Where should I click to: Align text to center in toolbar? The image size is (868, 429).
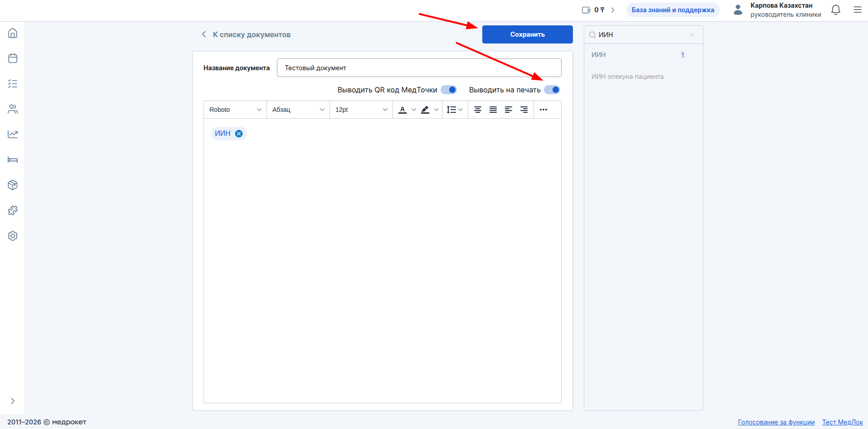(x=477, y=110)
